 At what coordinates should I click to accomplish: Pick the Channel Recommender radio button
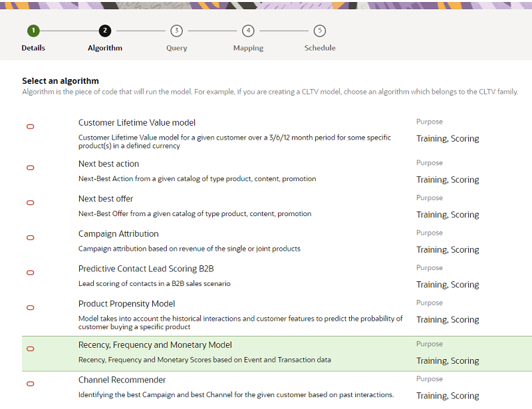coord(30,384)
